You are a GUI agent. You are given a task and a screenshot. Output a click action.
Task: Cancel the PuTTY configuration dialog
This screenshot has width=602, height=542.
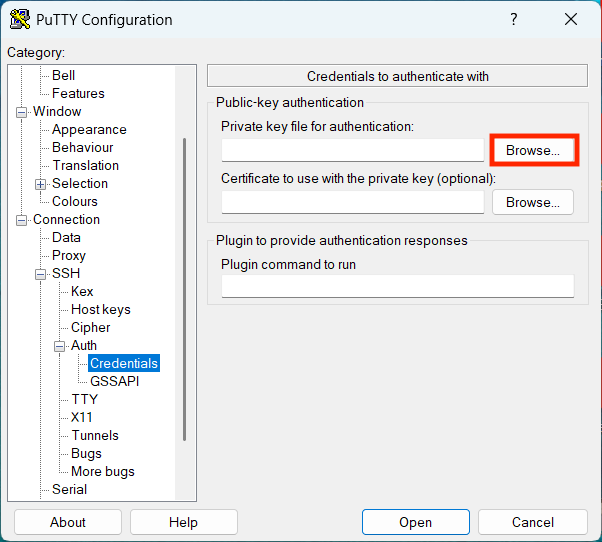click(x=533, y=522)
